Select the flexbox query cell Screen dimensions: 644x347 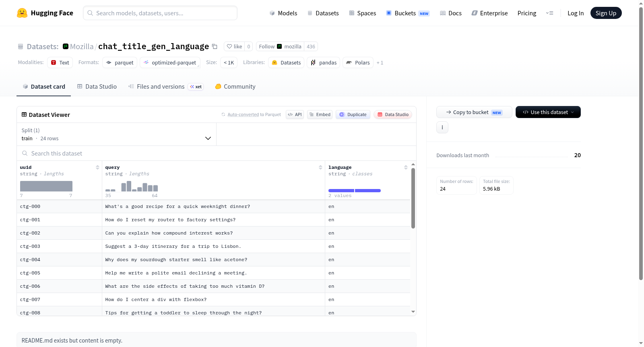tap(213, 299)
